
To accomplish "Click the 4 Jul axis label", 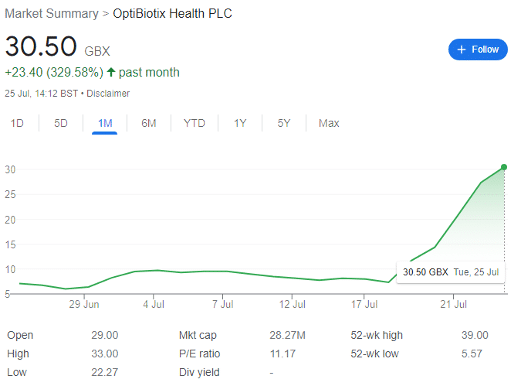I will 154,304.
